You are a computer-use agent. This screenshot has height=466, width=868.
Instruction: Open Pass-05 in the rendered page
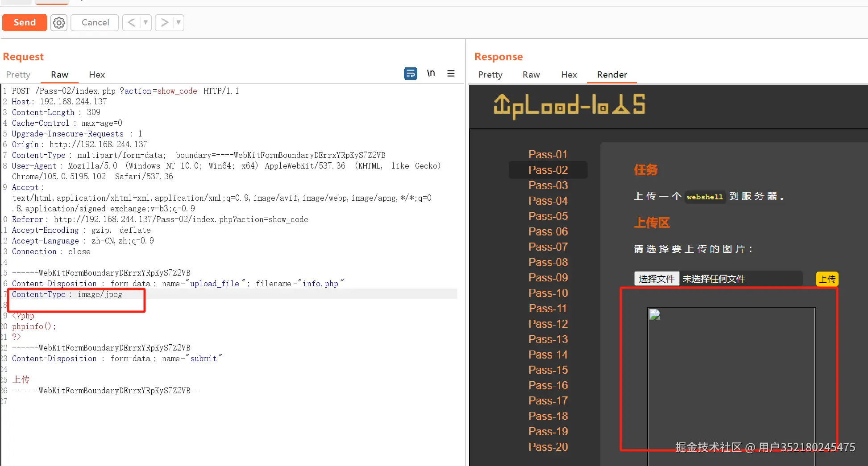tap(548, 216)
